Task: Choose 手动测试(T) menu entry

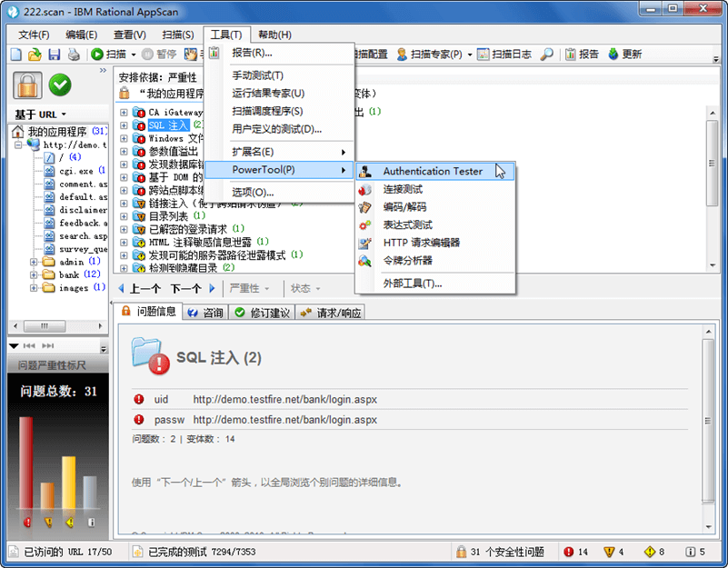Action: (279, 75)
